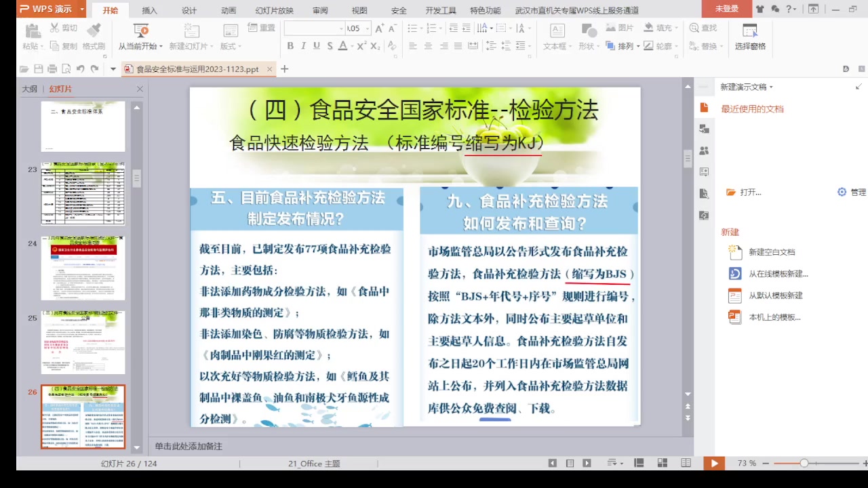This screenshot has width=868, height=488.
Task: Click 从在线模板新建 link
Action: 778,274
